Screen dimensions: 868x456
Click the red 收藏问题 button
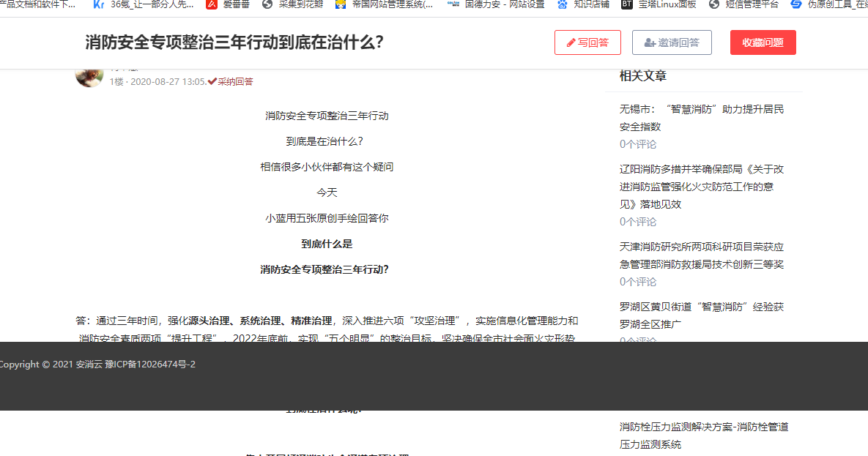(x=763, y=42)
